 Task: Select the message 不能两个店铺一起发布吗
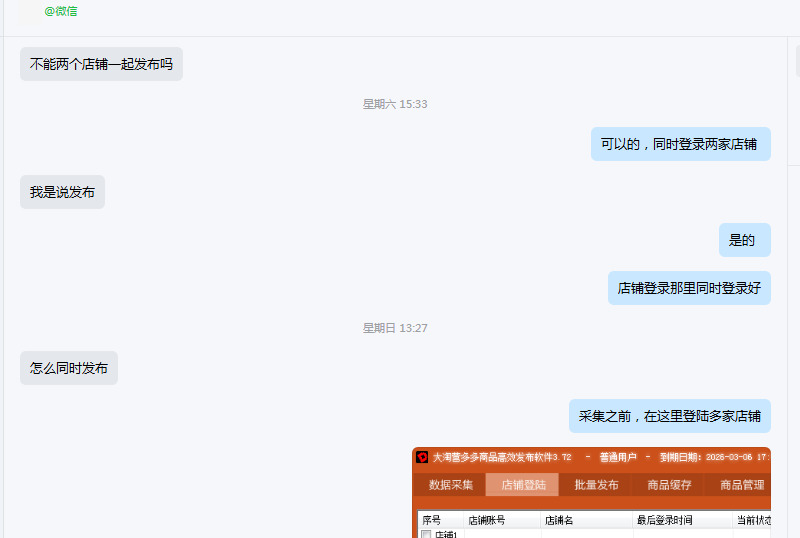coord(101,64)
